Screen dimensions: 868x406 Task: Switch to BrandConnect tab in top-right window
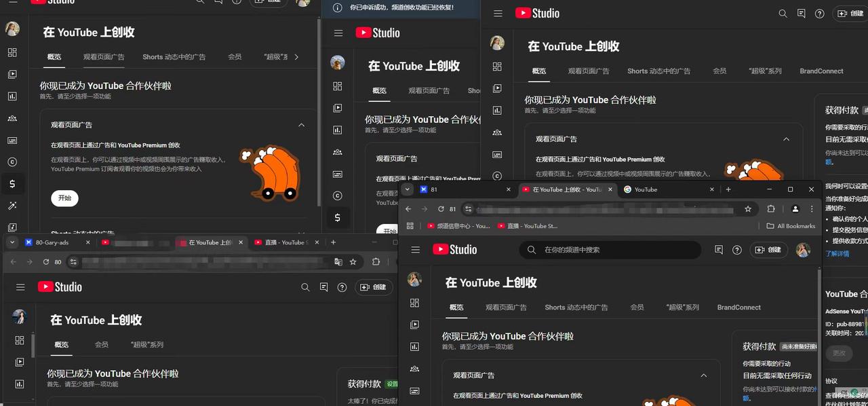coord(821,71)
